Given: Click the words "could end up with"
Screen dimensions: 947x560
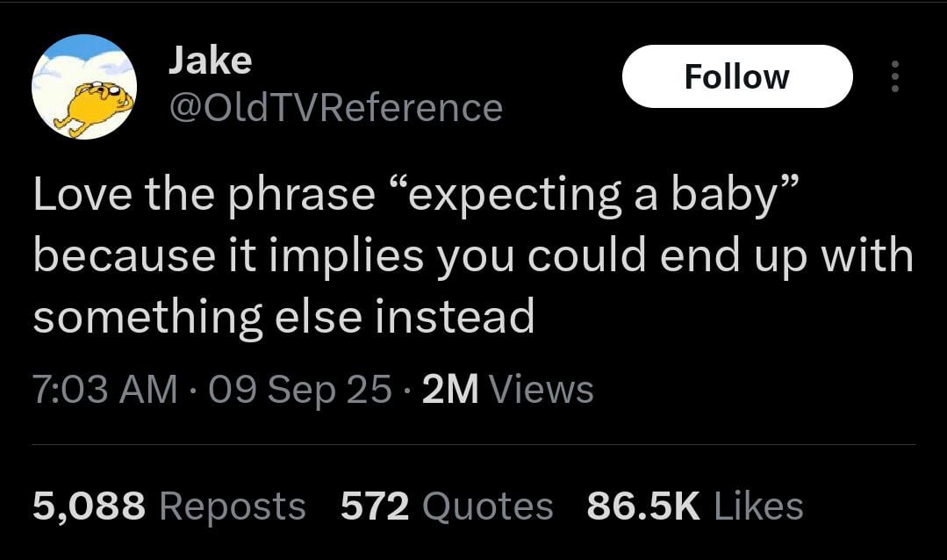Looking at the screenshot, I should pos(721,255).
